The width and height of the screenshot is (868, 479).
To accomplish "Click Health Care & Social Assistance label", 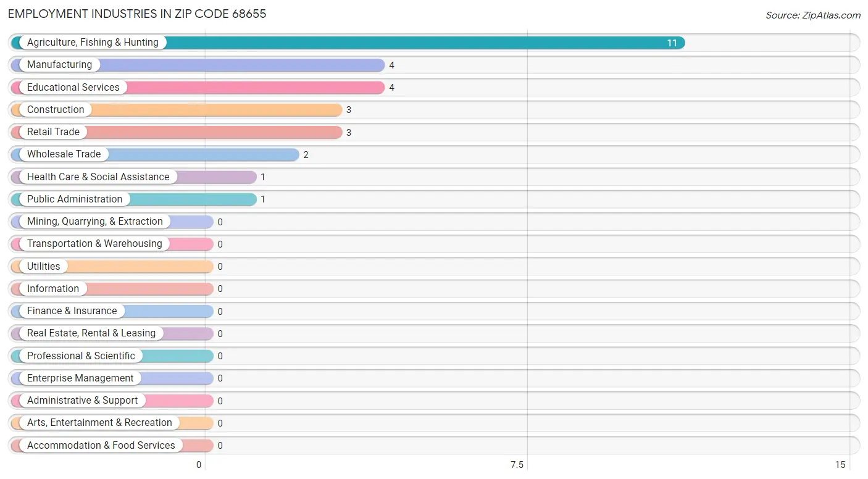I will coord(98,177).
